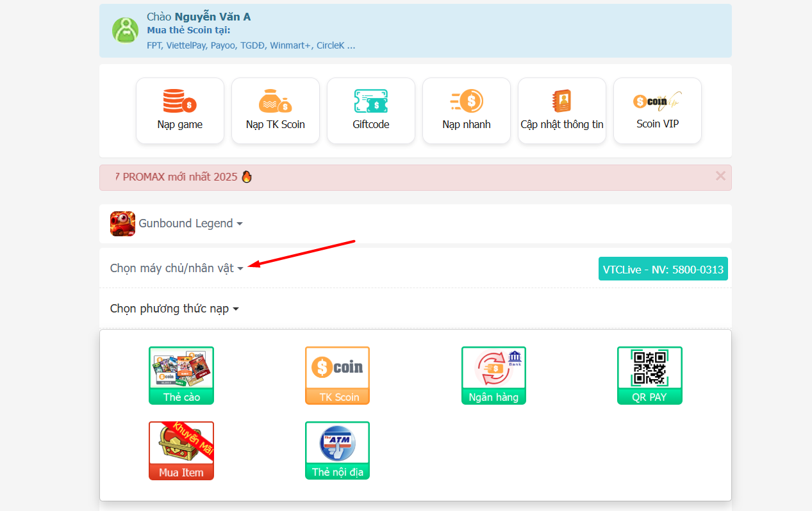812x511 pixels.
Task: Click the green user avatar icon
Action: coord(125,30)
